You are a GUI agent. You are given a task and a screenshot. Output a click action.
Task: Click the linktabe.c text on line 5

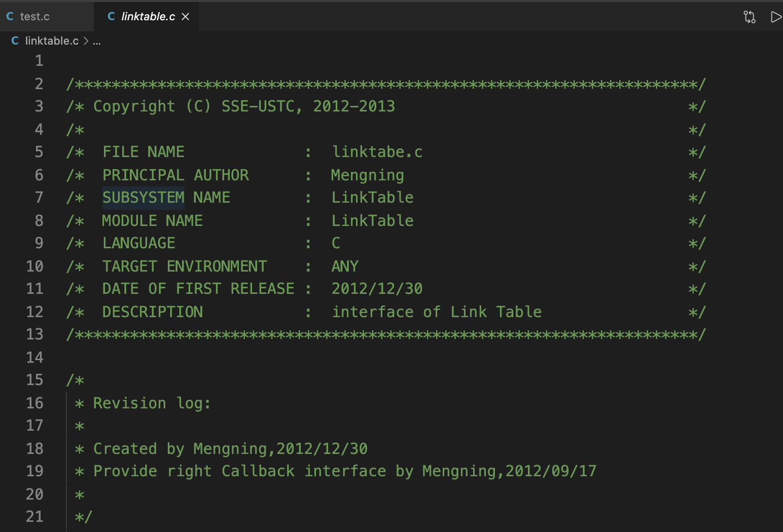pyautogui.click(x=377, y=152)
